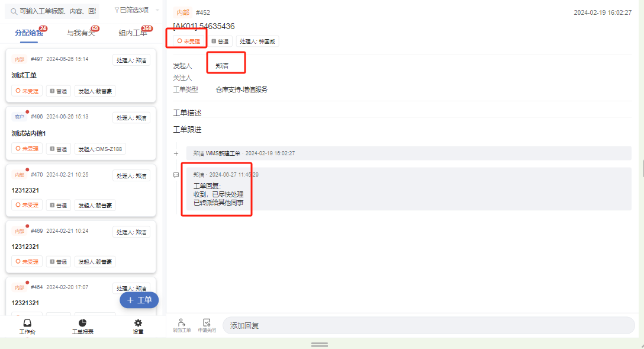The height and width of the screenshot is (349, 644).
Task: Open ticket #497 测试工单 card
Action: [x=81, y=76]
